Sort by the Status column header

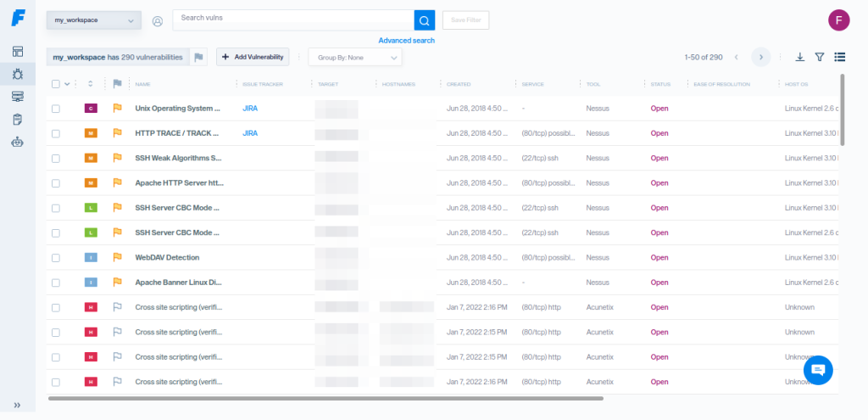pos(660,84)
